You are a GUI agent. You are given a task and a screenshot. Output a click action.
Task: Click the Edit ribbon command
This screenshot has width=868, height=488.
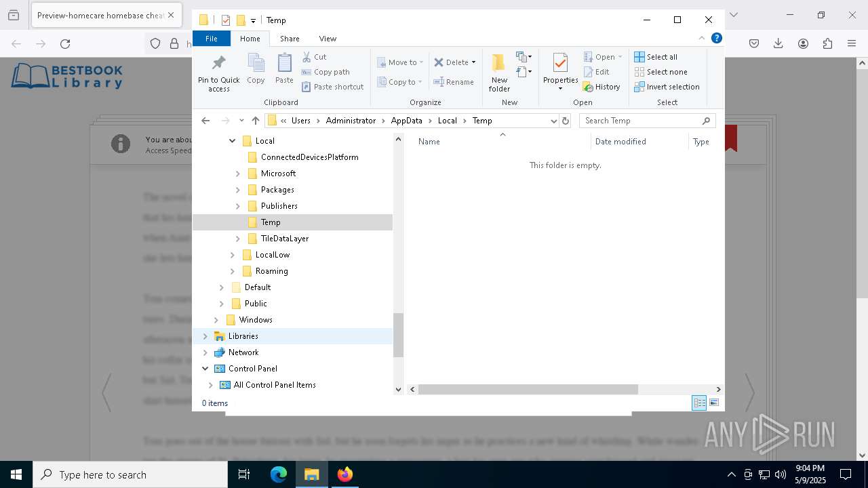click(596, 72)
